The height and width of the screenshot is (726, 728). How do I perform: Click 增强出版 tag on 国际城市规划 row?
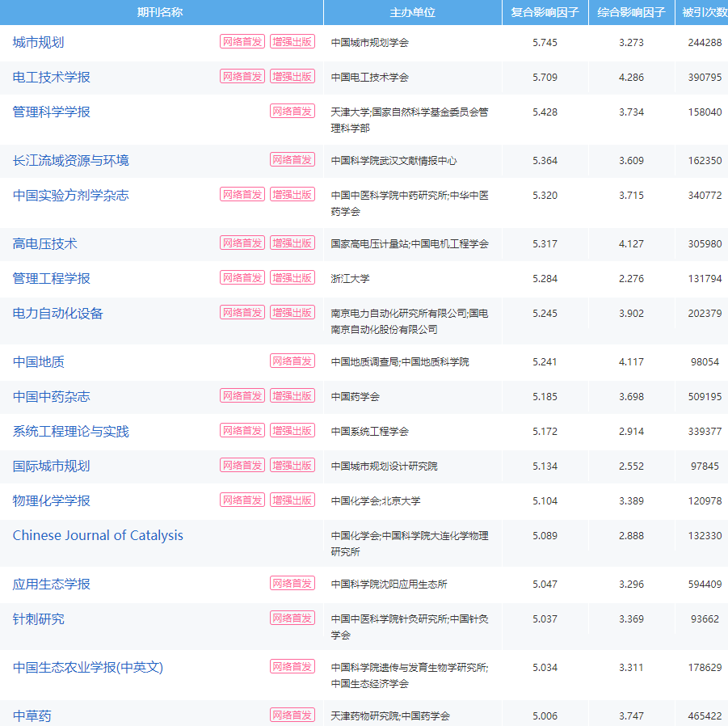(x=292, y=466)
